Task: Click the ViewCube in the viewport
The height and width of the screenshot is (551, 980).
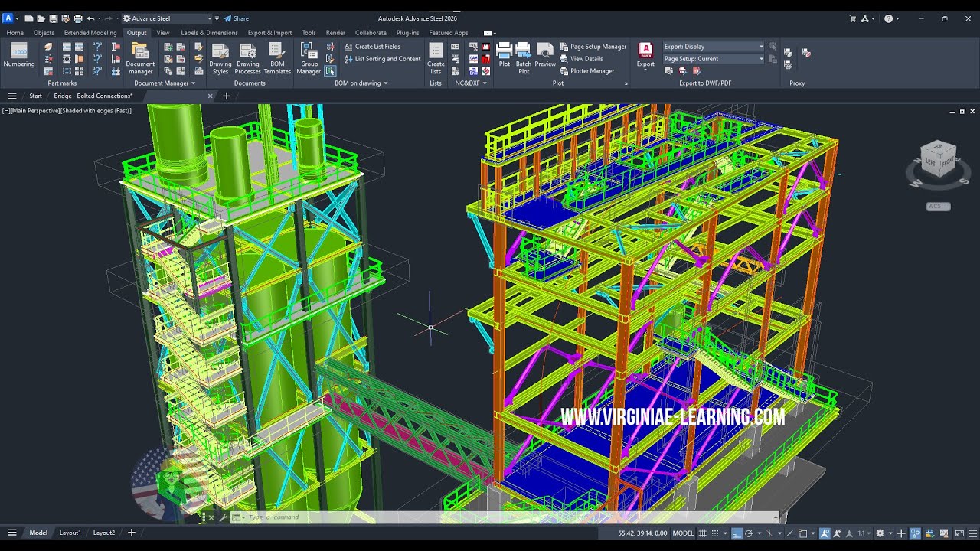Action: pyautogui.click(x=939, y=159)
